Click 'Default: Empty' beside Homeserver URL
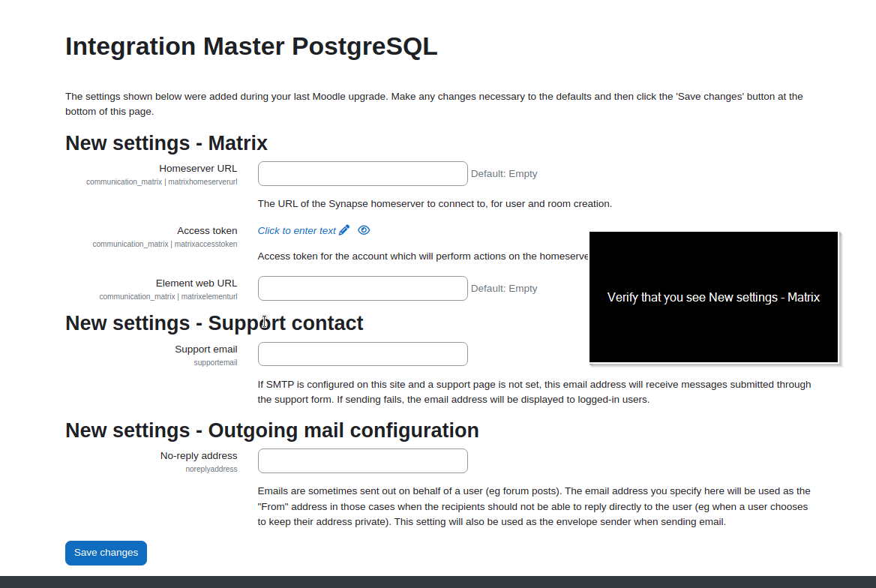Screen dimensions: 876x588 point(504,174)
